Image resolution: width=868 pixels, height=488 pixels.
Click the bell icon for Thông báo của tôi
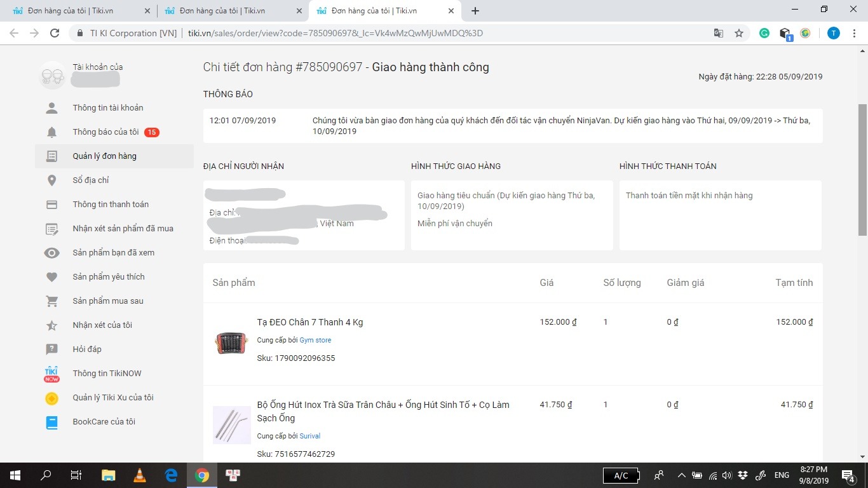click(x=52, y=132)
